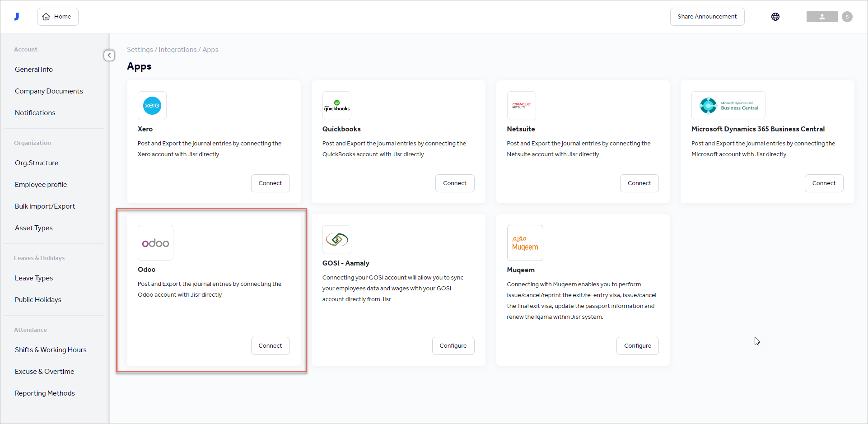
Task: Select the Muqeem app logo
Action: tap(525, 242)
